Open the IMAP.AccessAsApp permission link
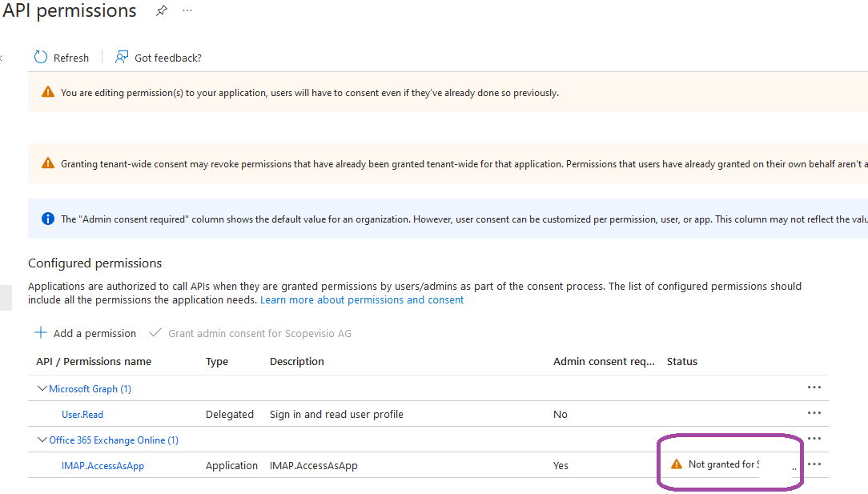The width and height of the screenshot is (868, 494). 102,466
